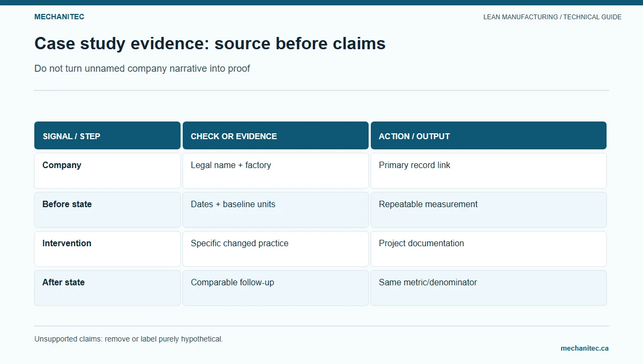Click the MECHANITEC brand name
The height and width of the screenshot is (364, 643).
[x=59, y=17]
